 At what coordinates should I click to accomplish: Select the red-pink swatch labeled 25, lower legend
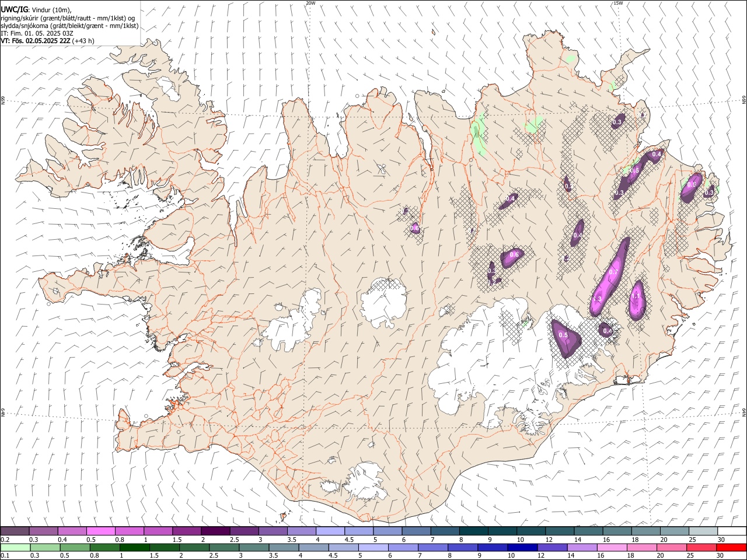[x=701, y=547]
